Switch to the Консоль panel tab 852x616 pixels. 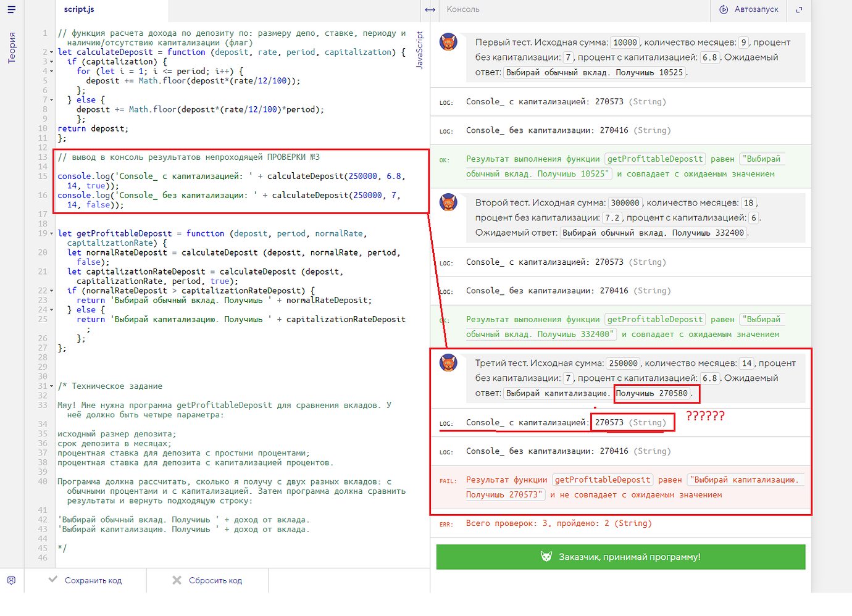point(463,10)
